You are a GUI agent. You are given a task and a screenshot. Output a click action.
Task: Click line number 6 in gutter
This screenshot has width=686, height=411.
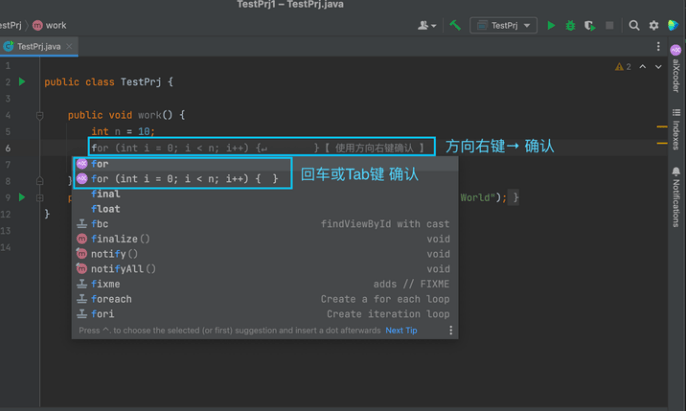click(8, 148)
